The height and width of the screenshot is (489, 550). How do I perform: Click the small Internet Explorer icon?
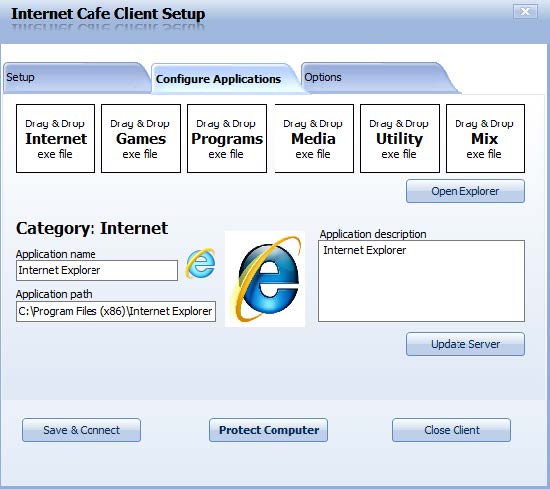200,263
